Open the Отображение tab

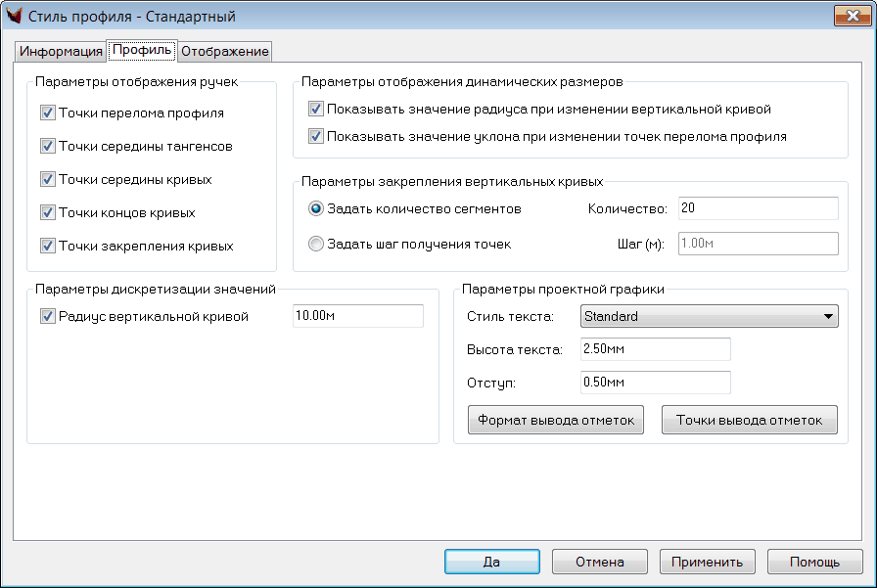pyautogui.click(x=224, y=51)
